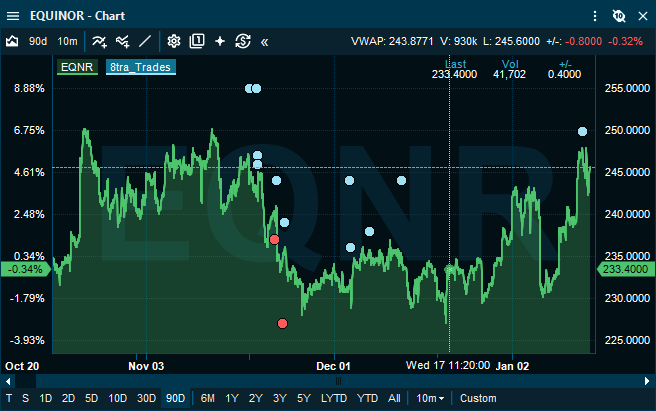
Task: Open the 10m interval dropdown in toolbar
Action: click(67, 41)
